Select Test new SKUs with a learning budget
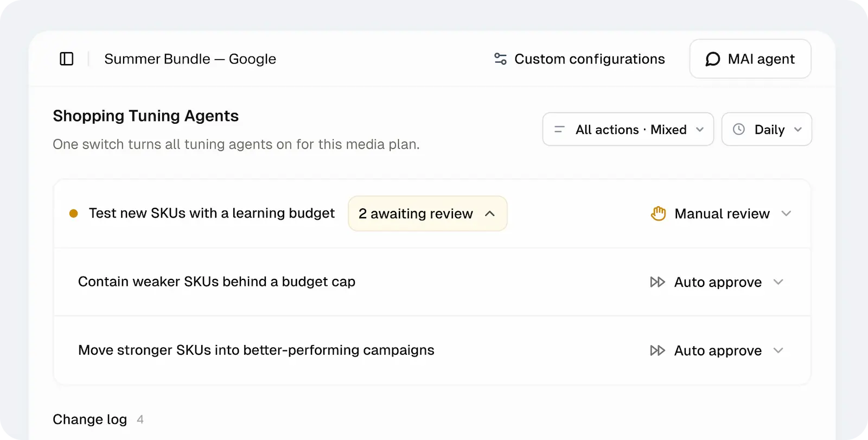868x440 pixels. tap(212, 213)
